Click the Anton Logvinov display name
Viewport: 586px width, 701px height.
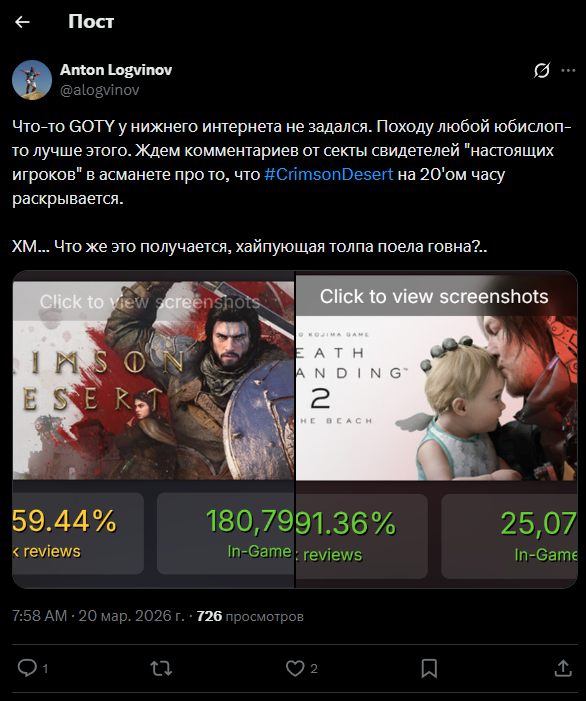click(116, 70)
